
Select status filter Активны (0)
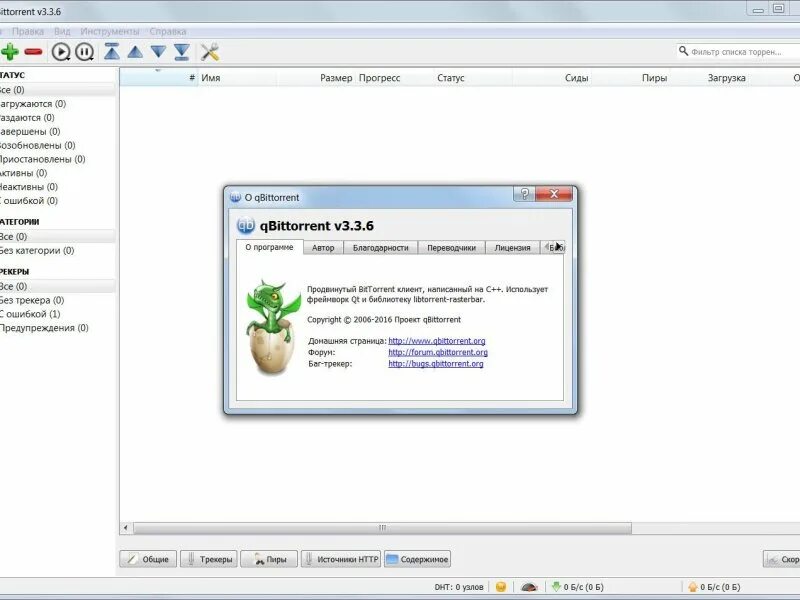tap(23, 173)
